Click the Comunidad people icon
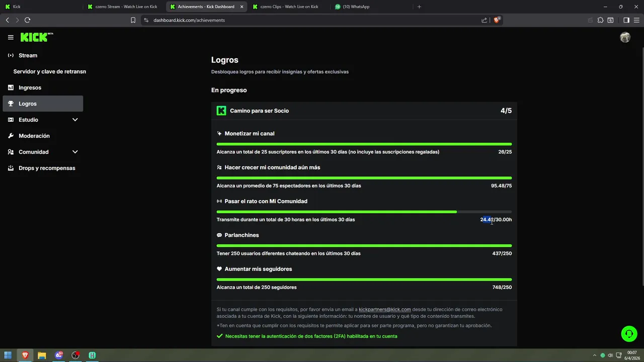The image size is (644, 362). (11, 152)
